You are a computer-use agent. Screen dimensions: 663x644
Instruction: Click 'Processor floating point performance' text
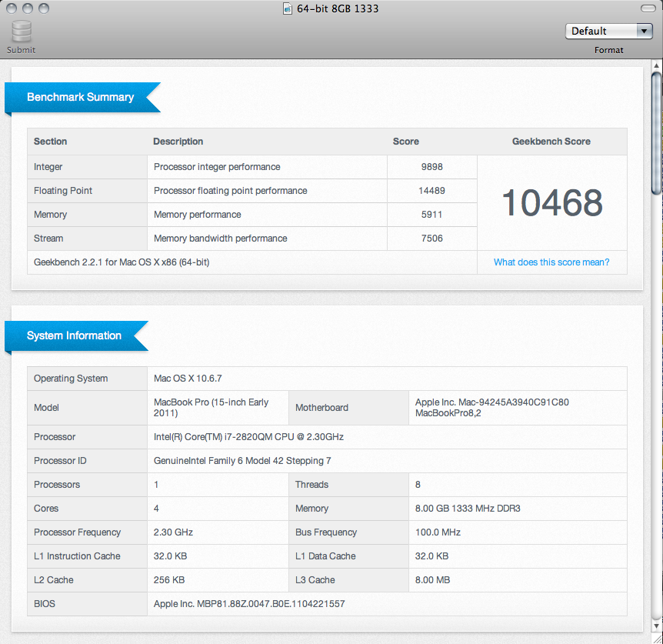(231, 191)
